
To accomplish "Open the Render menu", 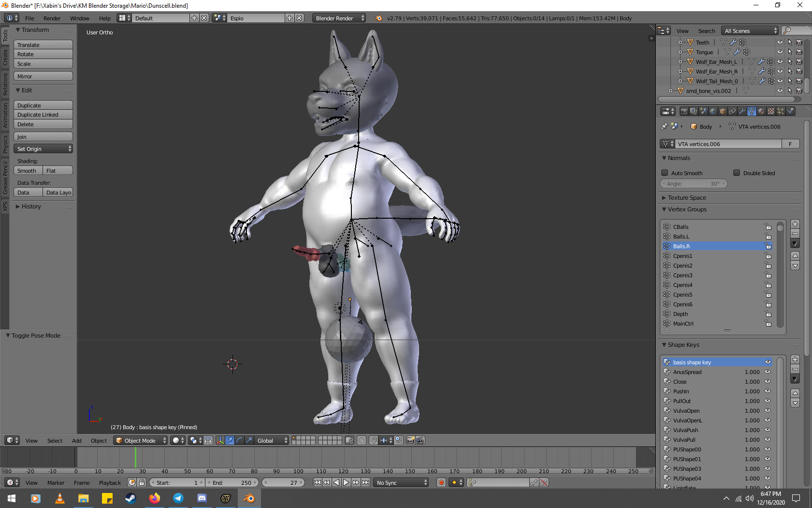I will click(x=52, y=18).
